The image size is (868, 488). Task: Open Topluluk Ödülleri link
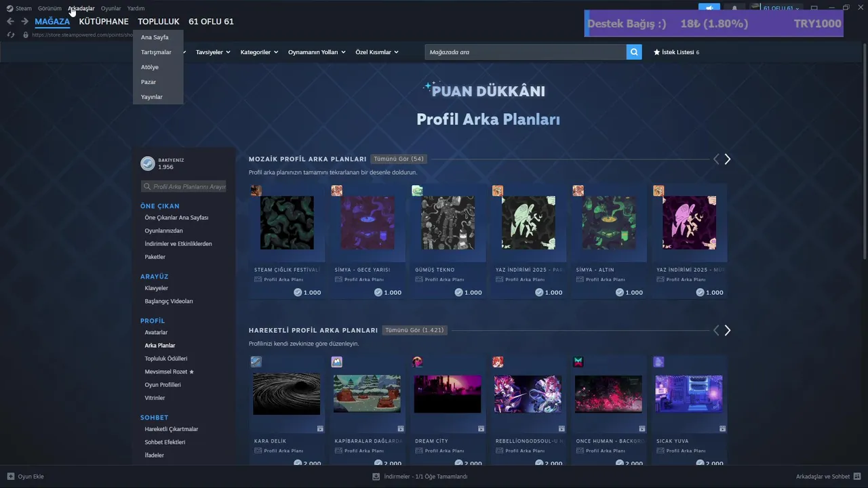166,359
